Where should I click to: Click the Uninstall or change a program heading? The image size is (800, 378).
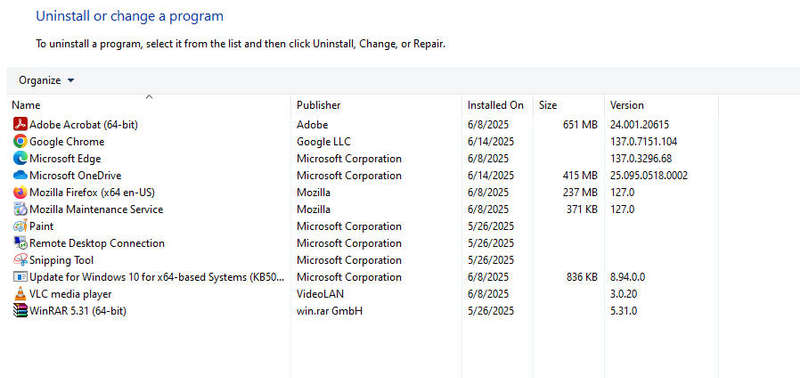coord(130,16)
